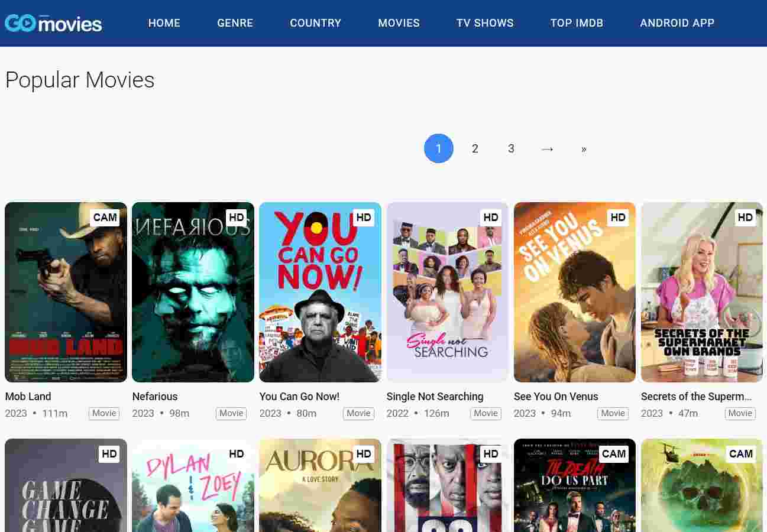Open the COUNTRY menu
The width and height of the screenshot is (767, 532).
click(x=315, y=23)
